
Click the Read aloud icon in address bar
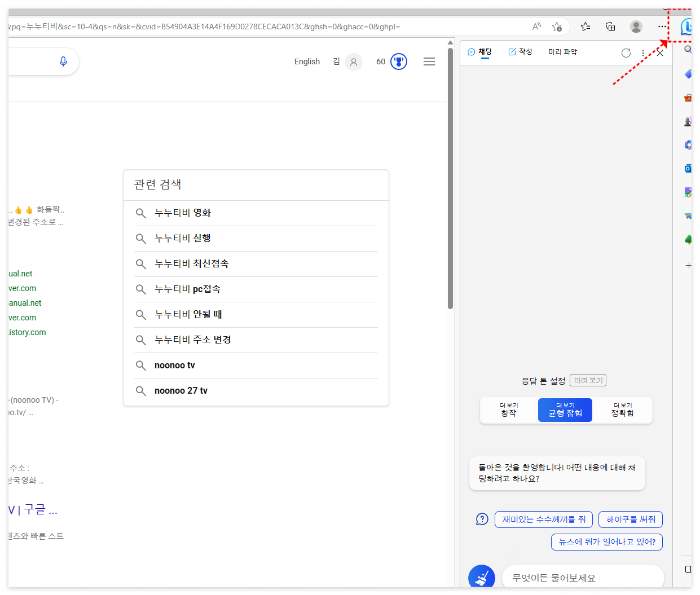point(537,27)
